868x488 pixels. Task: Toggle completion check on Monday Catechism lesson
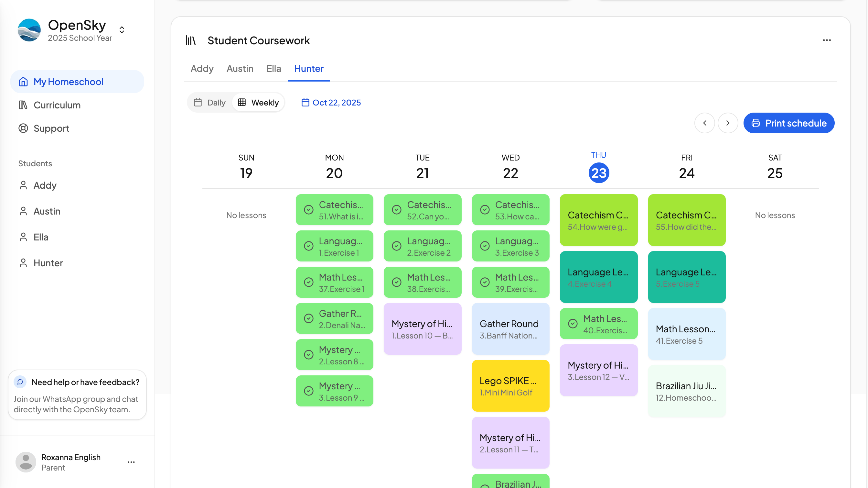tap(308, 210)
